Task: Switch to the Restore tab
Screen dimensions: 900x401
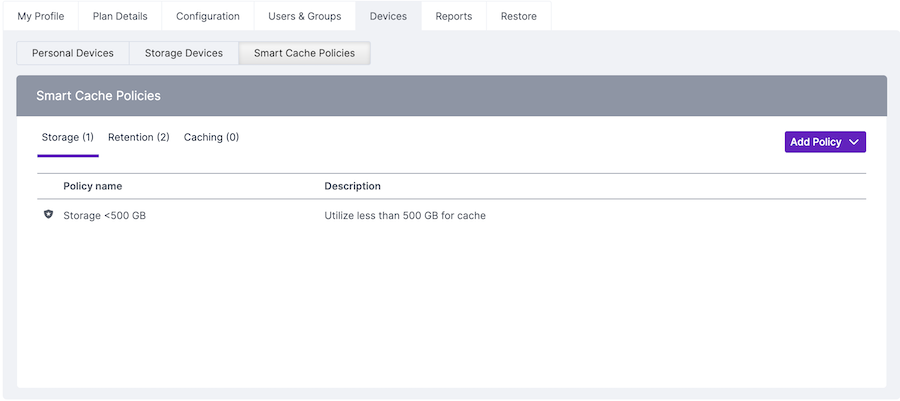Action: (519, 16)
